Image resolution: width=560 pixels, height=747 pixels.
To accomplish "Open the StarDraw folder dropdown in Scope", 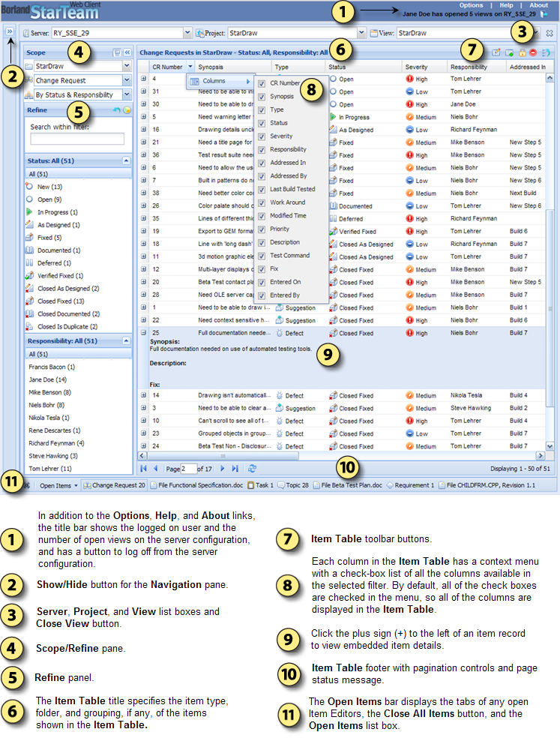I will pyautogui.click(x=127, y=66).
